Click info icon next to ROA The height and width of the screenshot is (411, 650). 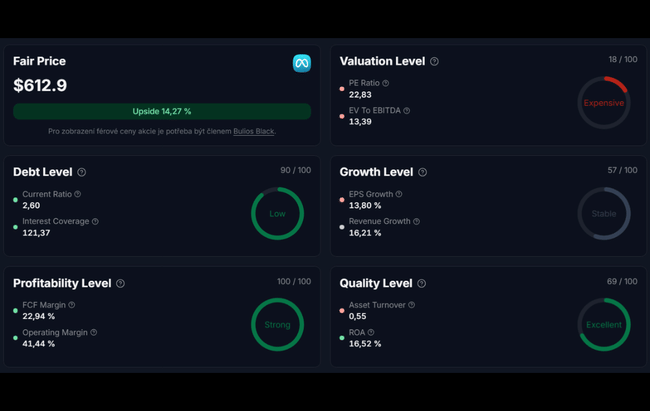point(371,332)
